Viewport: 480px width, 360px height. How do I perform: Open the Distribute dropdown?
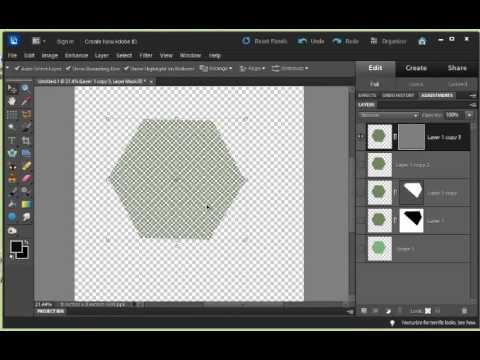pos(290,68)
